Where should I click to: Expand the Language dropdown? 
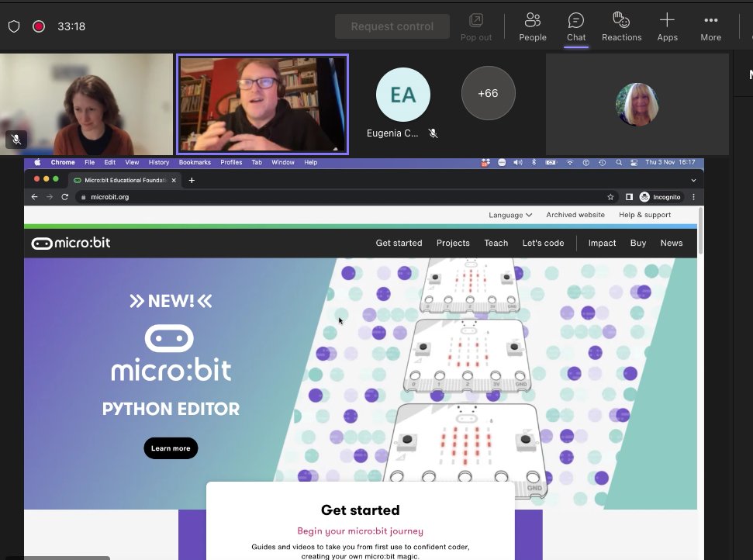pyautogui.click(x=510, y=215)
